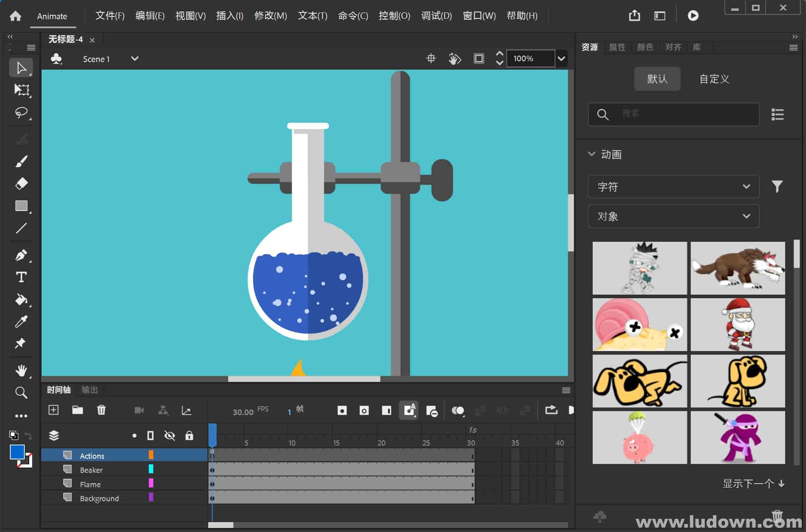Image resolution: width=806 pixels, height=532 pixels.
Task: Select the Eyedropper tool
Action: click(21, 322)
